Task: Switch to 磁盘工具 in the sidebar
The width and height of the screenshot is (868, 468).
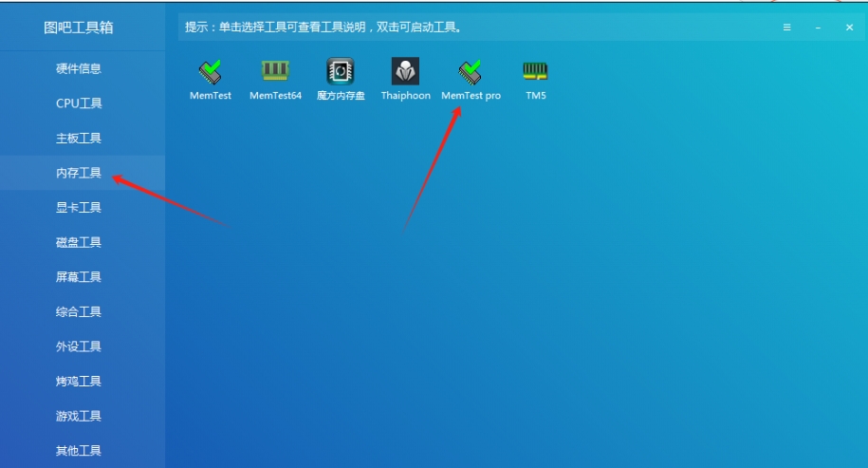Action: point(79,242)
